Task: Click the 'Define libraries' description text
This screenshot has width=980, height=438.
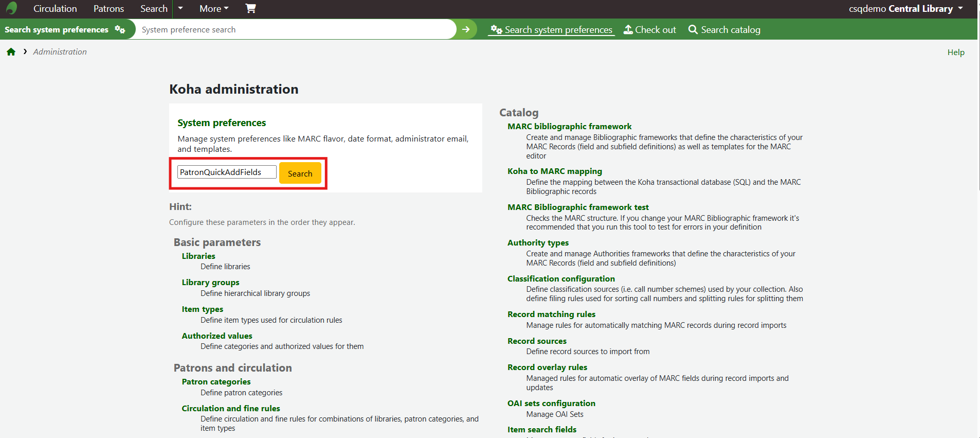Action: [225, 267]
